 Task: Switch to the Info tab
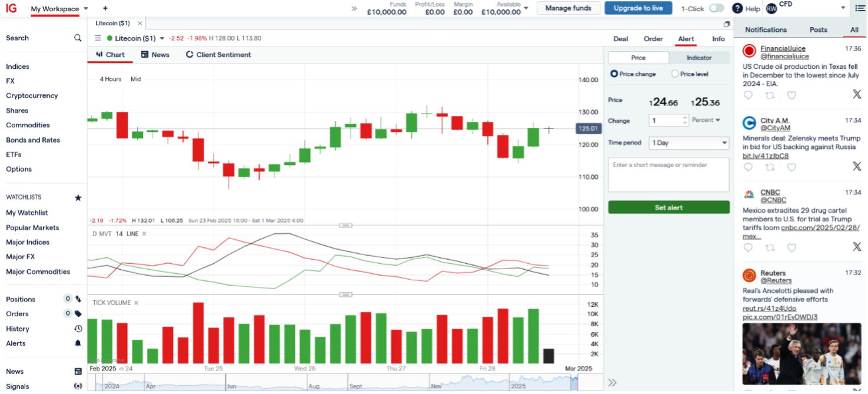(719, 39)
